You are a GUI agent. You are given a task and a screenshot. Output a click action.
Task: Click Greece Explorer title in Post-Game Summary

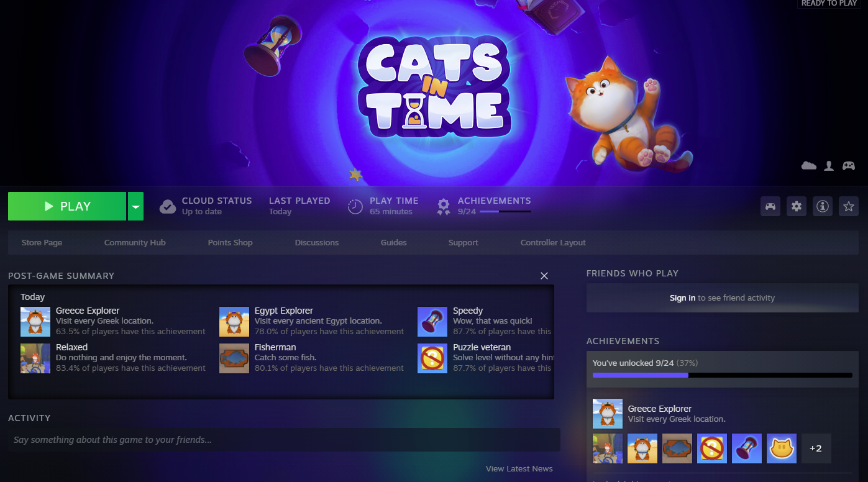click(x=88, y=311)
